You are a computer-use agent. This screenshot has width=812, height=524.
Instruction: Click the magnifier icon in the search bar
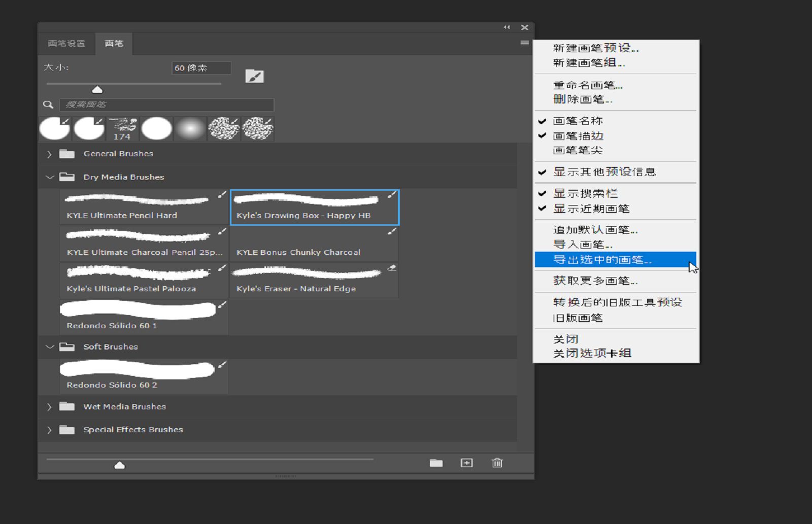tap(48, 104)
